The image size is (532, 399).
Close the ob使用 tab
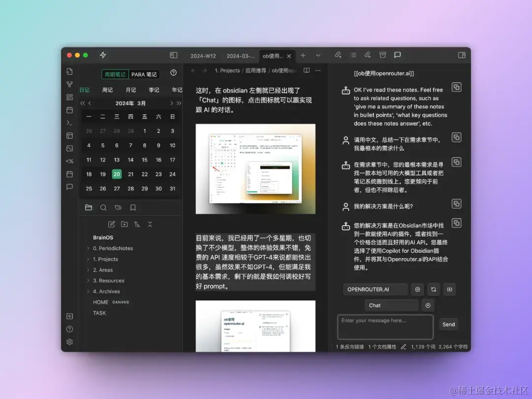[289, 56]
